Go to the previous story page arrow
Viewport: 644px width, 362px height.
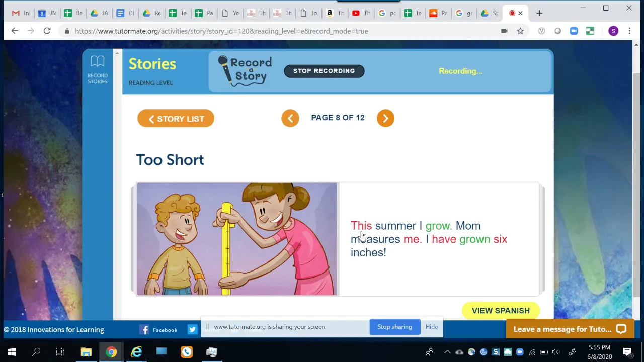pyautogui.click(x=290, y=118)
